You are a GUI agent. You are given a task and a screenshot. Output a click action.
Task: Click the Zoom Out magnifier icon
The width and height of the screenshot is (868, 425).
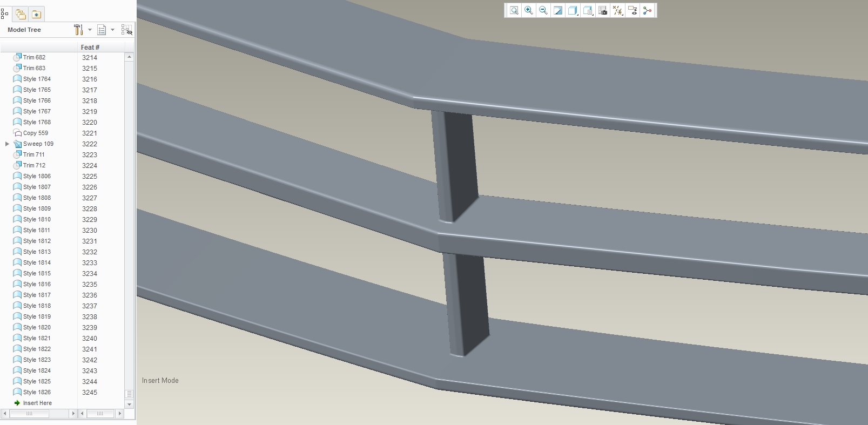pos(543,10)
